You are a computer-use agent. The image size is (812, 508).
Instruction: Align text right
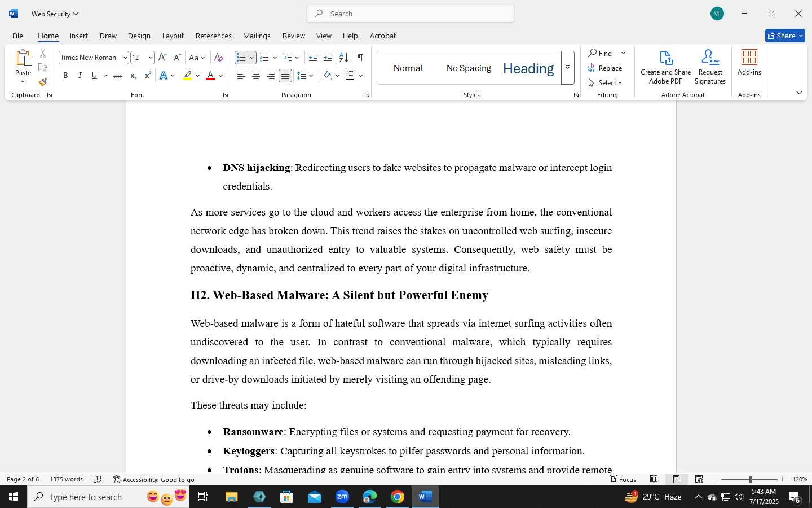[271, 76]
